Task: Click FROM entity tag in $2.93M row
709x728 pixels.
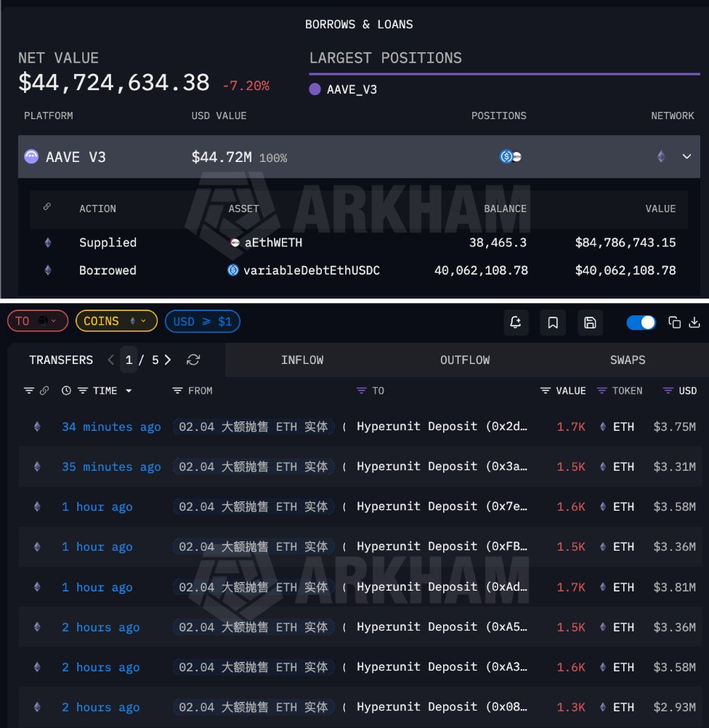Action: point(254,707)
